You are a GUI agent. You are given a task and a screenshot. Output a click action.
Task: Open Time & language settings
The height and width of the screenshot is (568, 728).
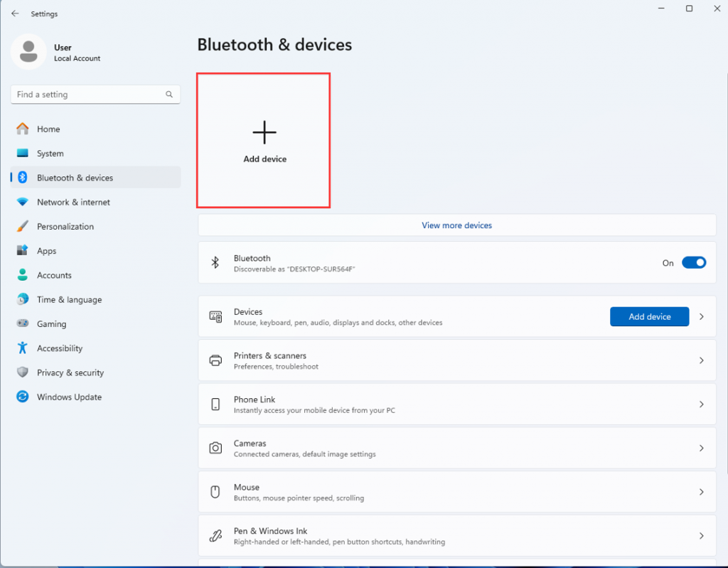point(96,299)
